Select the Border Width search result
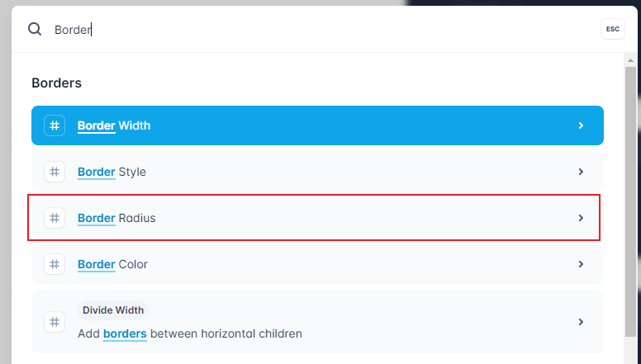The height and width of the screenshot is (364, 641). (x=317, y=125)
